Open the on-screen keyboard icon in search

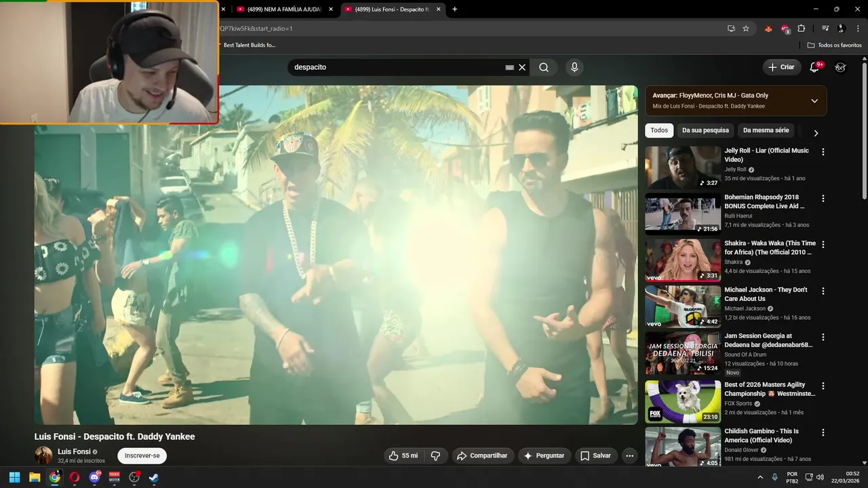[x=510, y=68]
